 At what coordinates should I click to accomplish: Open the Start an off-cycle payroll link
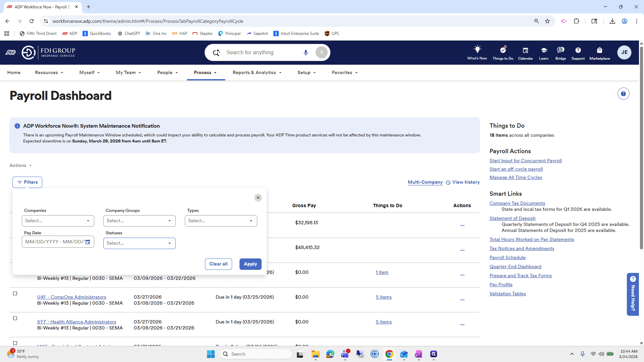coord(516,169)
